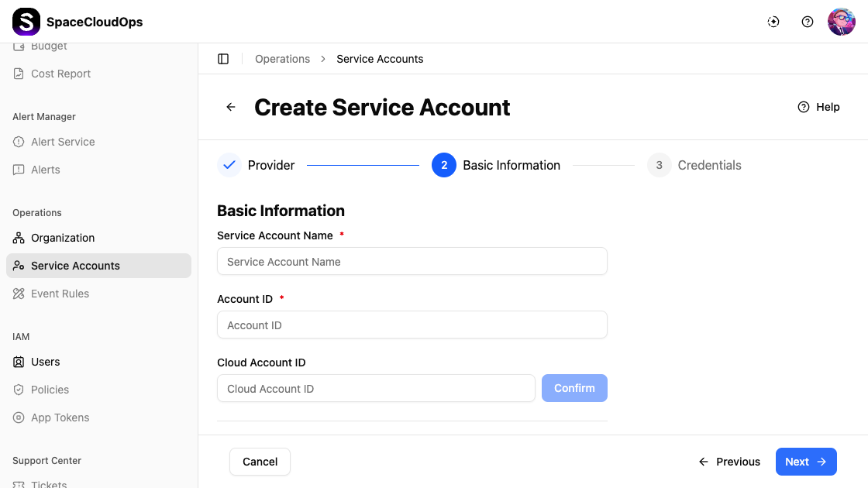Click the Operations breadcrumb link

(282, 59)
